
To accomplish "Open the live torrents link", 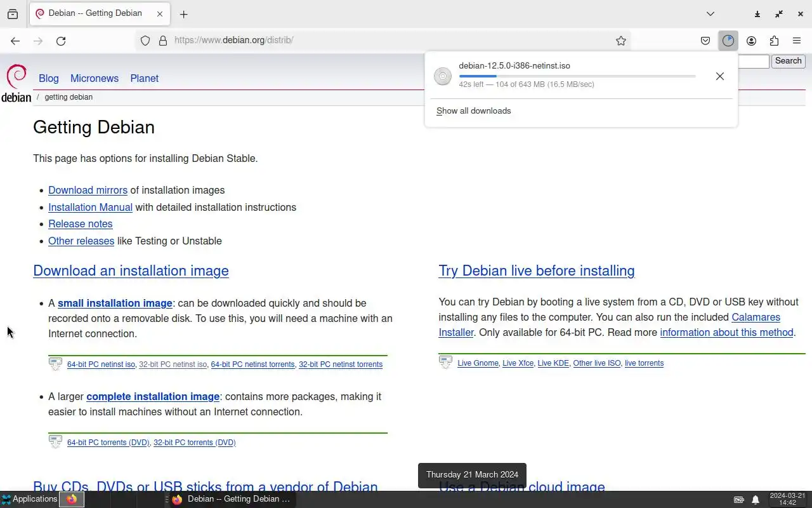I will tap(644, 363).
